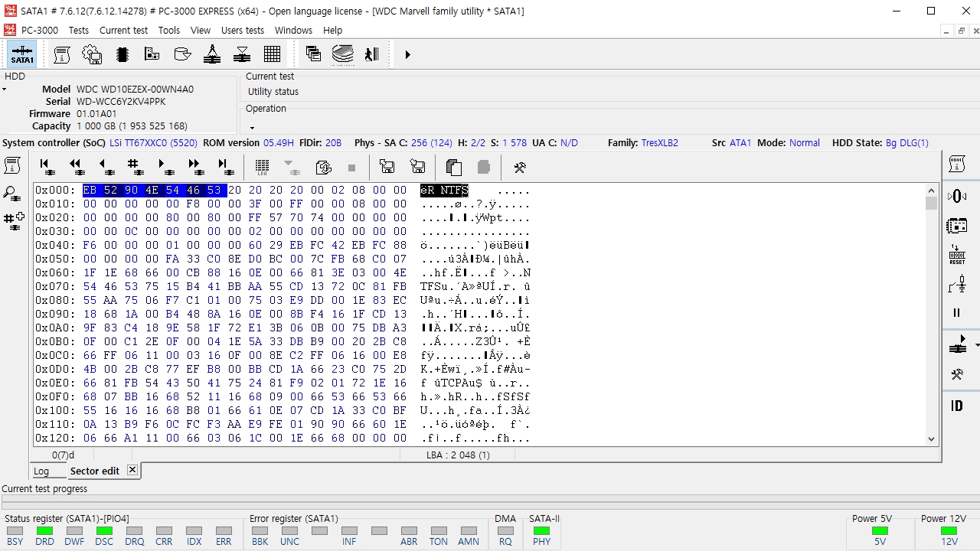This screenshot has width=980, height=551.
Task: Click the load sector from file icon
Action: point(387,167)
